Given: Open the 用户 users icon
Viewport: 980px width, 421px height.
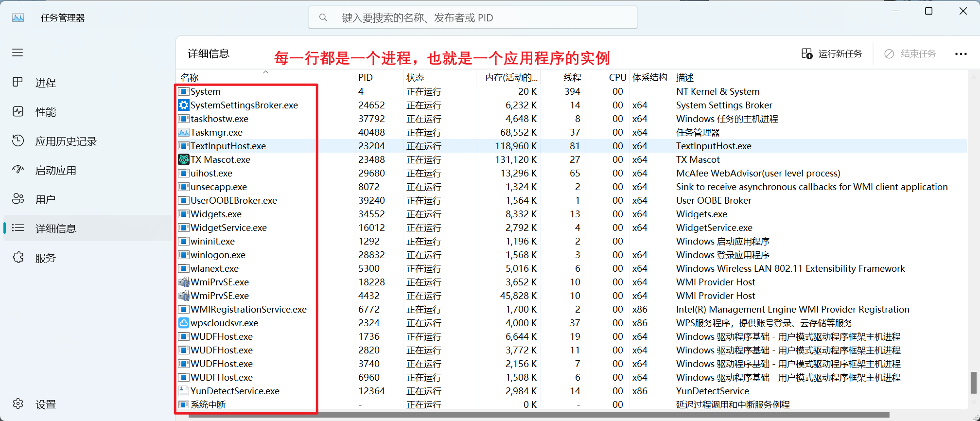Looking at the screenshot, I should 18,199.
